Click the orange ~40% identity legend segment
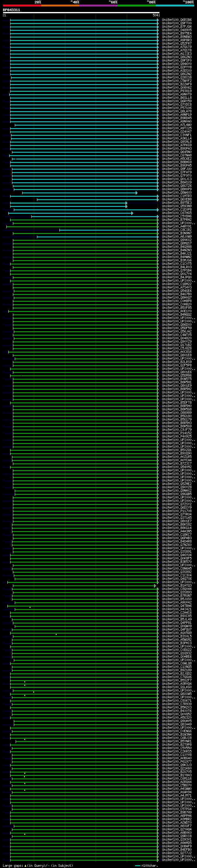This screenshot has width=197, height=868. click(x=60, y=6)
